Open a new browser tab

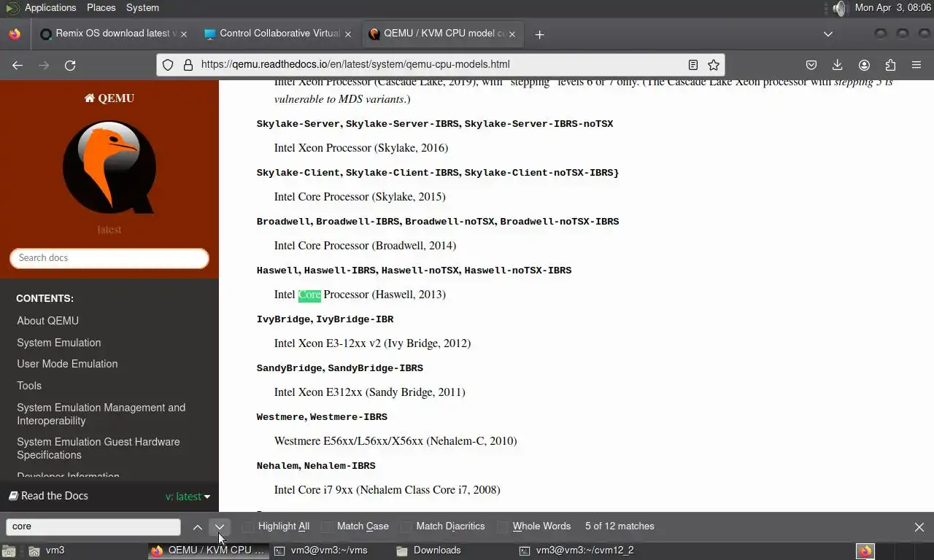coord(539,34)
